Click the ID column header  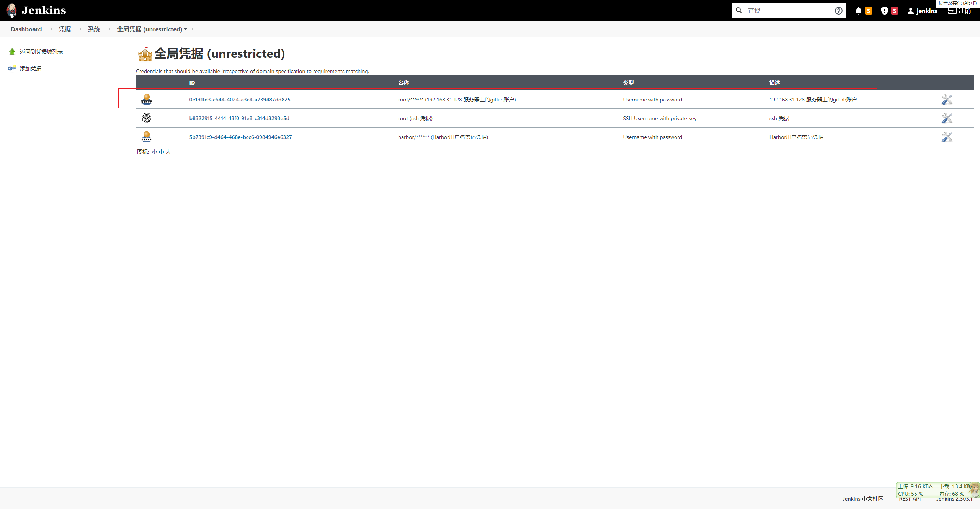[x=192, y=83]
